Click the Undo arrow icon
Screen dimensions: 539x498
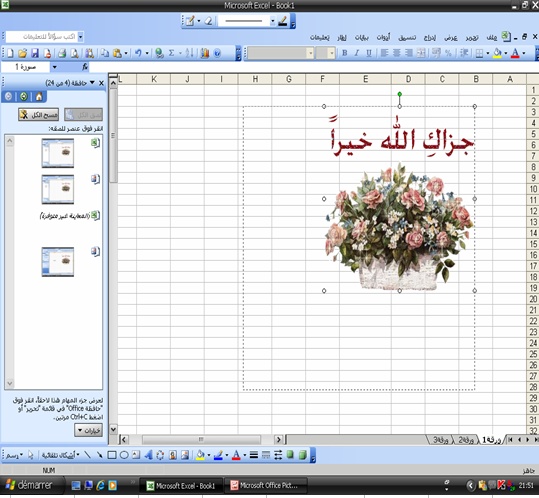tap(138, 53)
